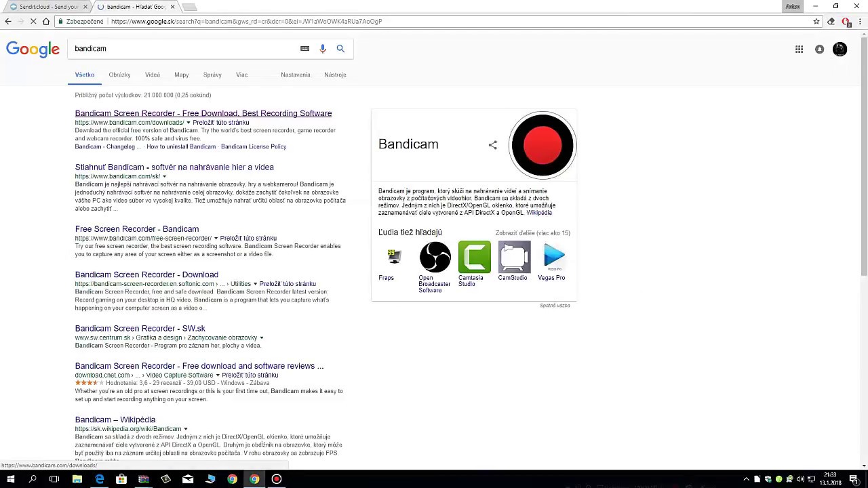Screen dimensions: 868x488
Task: Open the Google account avatar
Action: 840,49
